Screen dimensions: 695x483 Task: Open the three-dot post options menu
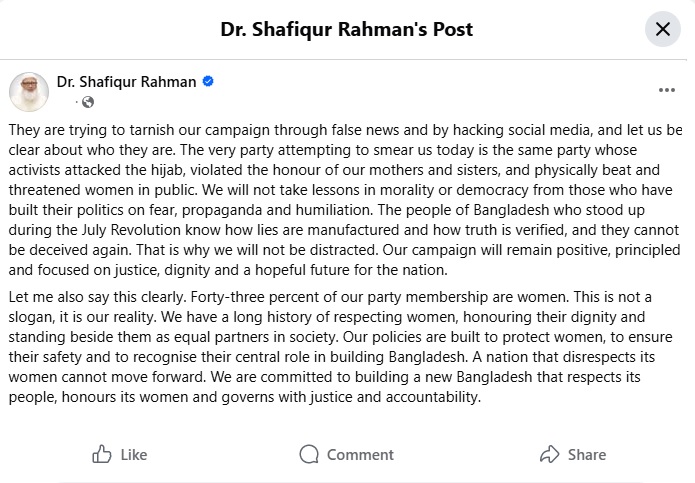click(x=667, y=90)
